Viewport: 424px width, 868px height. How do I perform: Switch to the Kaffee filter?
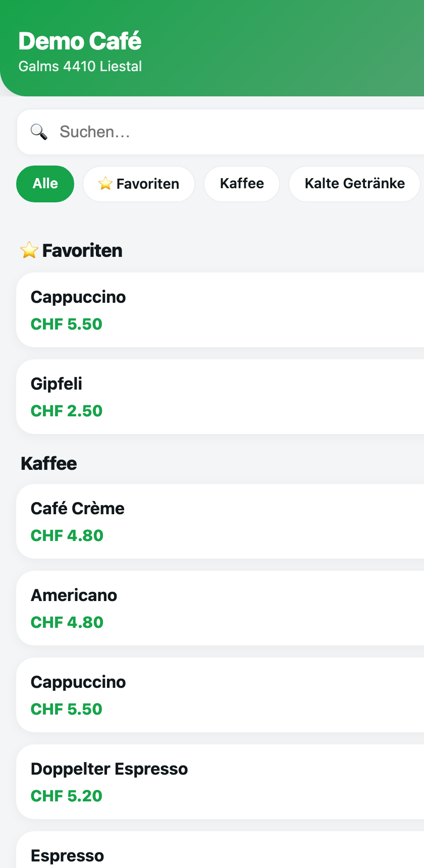[242, 184]
